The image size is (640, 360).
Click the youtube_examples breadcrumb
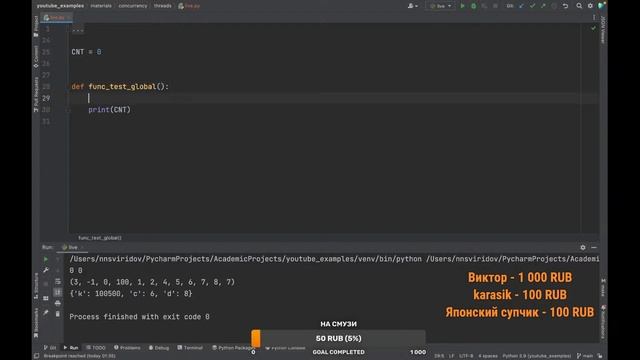tap(60, 6)
